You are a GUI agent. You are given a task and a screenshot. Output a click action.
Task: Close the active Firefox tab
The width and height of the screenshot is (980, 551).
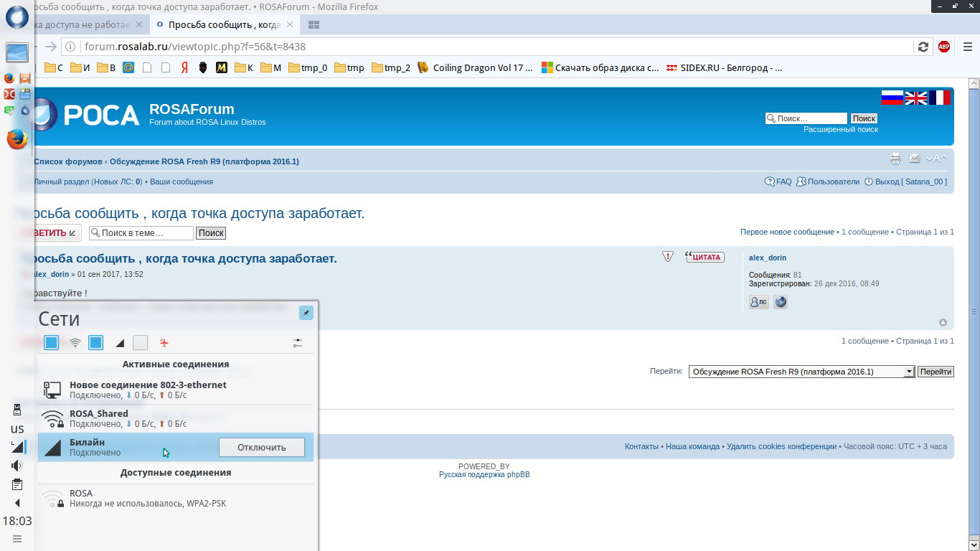coord(290,24)
